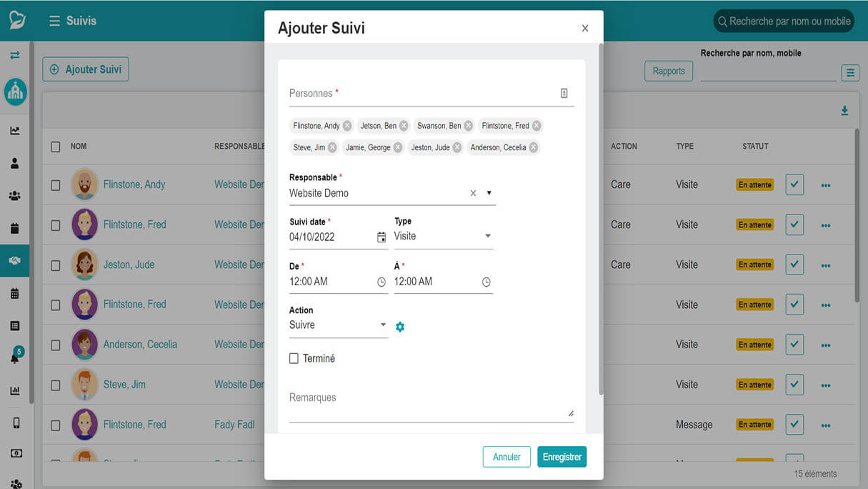Open more options for Flinstone, Andy row
The width and height of the screenshot is (868, 489).
(x=826, y=185)
